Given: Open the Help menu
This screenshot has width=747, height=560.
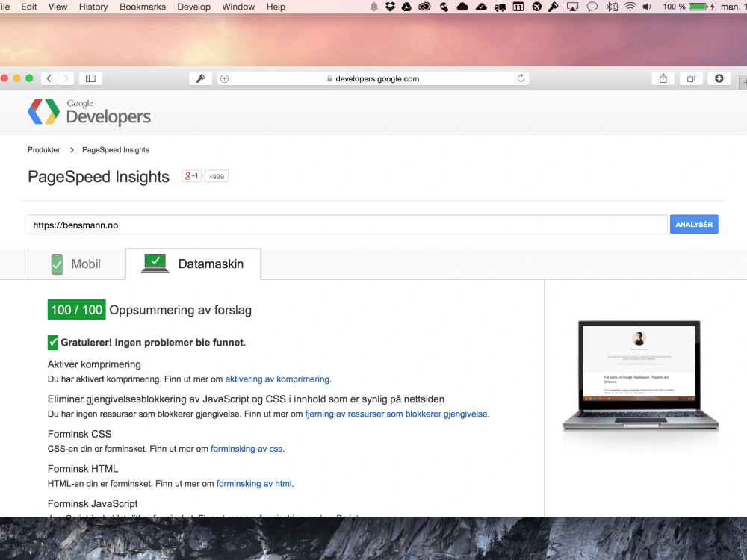Looking at the screenshot, I should tap(276, 7).
